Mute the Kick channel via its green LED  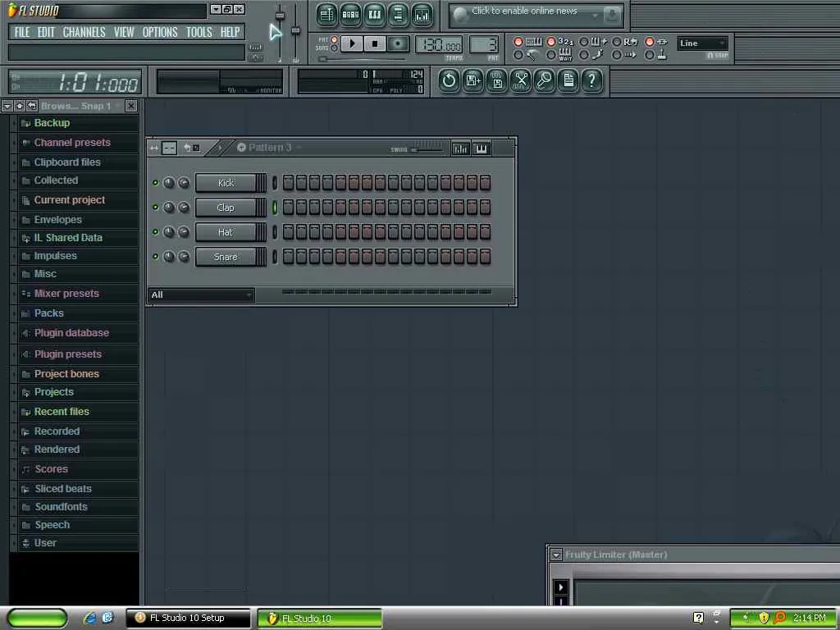click(x=155, y=183)
